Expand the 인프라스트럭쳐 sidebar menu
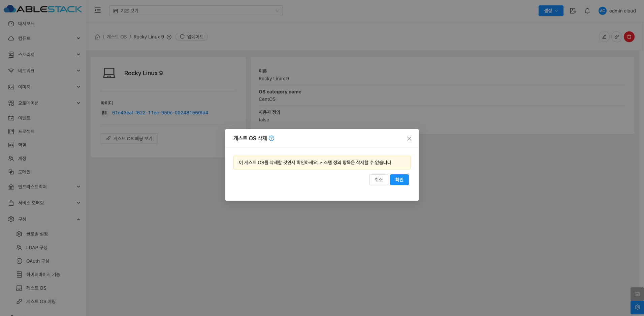The height and width of the screenshot is (316, 644). 44,187
